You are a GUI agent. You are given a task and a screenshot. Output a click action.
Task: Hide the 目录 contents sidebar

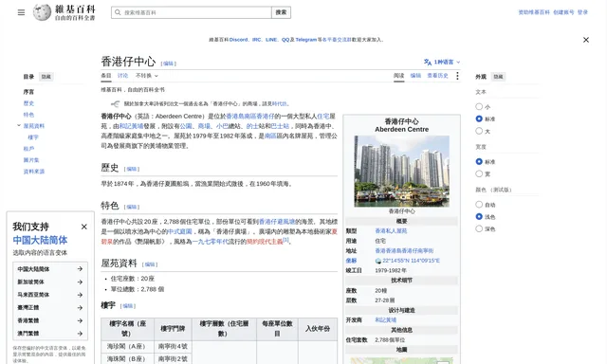pos(46,77)
